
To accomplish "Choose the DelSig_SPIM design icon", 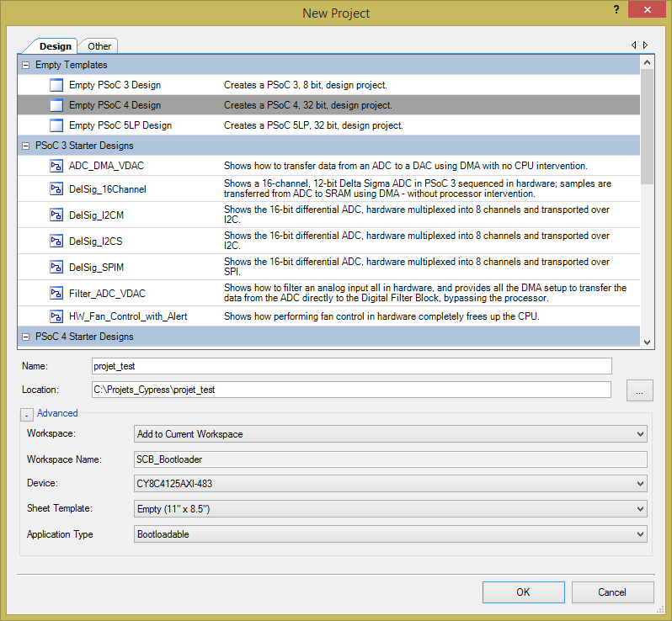I will click(x=56, y=267).
